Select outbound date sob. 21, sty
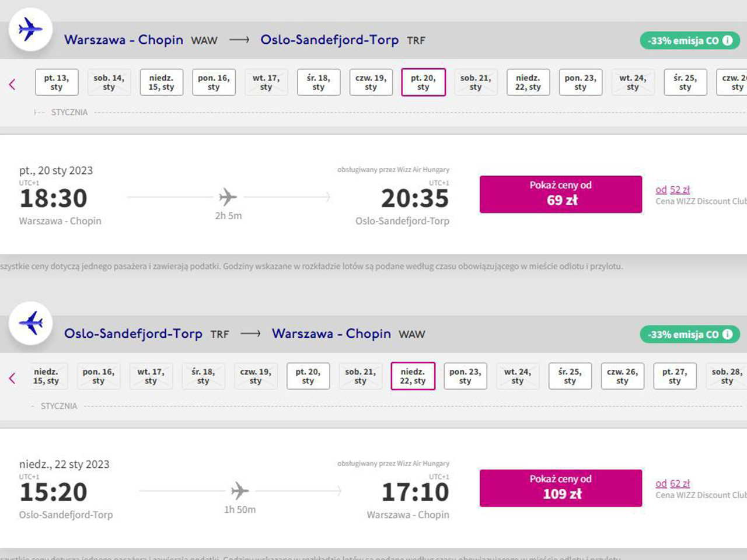The image size is (747, 560). pos(476,82)
